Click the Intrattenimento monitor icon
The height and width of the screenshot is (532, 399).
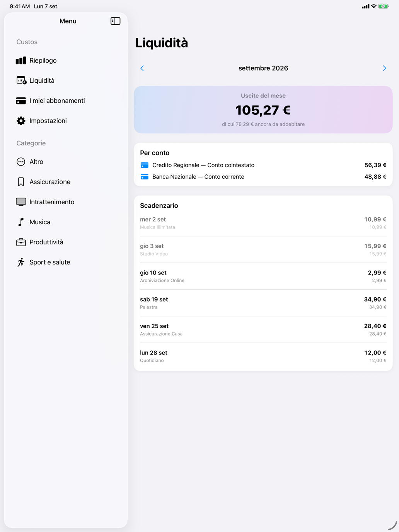pos(21,202)
